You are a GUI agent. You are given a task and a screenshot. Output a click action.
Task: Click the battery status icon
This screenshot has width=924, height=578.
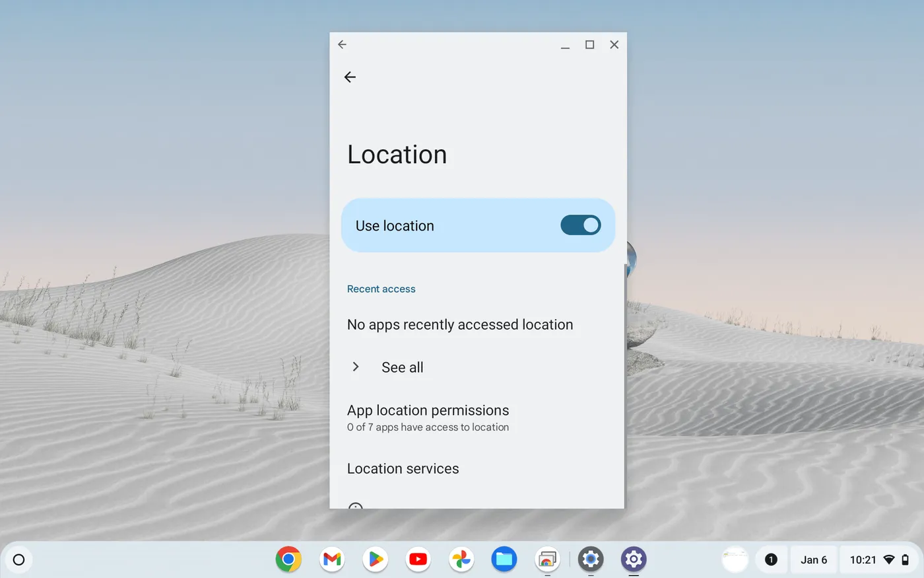[x=905, y=560]
